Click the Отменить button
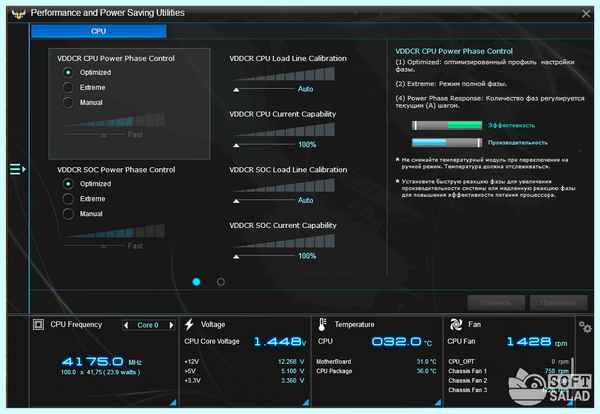This screenshot has height=414, width=600. tap(496, 303)
